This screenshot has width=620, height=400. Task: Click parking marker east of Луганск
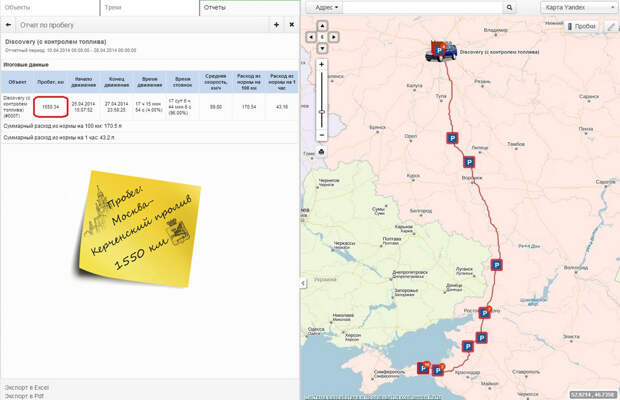point(497,265)
